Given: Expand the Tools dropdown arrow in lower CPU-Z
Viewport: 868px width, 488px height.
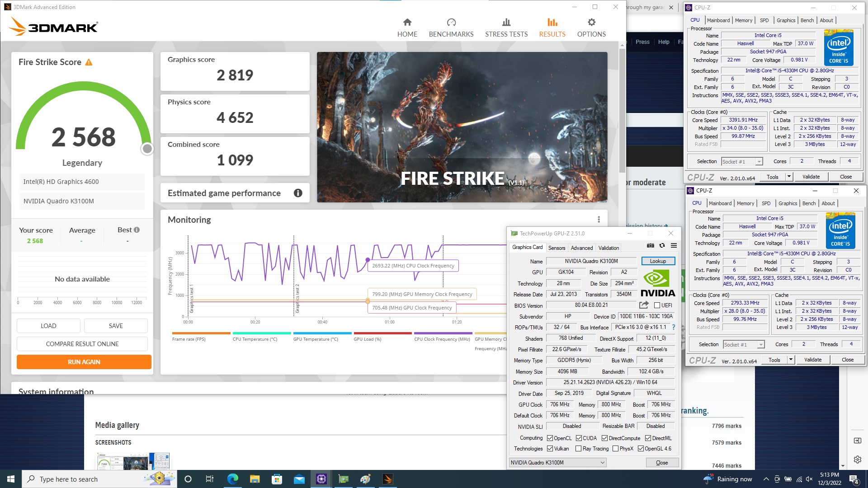Looking at the screenshot, I should pyautogui.click(x=791, y=360).
